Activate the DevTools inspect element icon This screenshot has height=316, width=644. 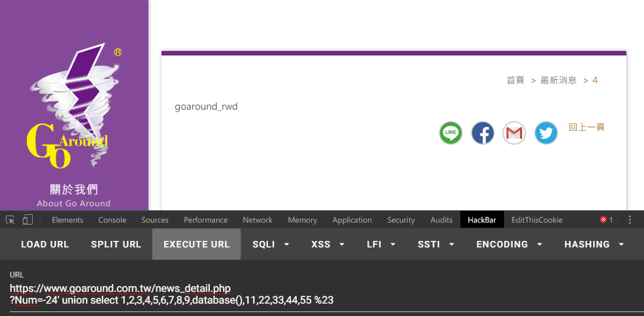pyautogui.click(x=10, y=220)
